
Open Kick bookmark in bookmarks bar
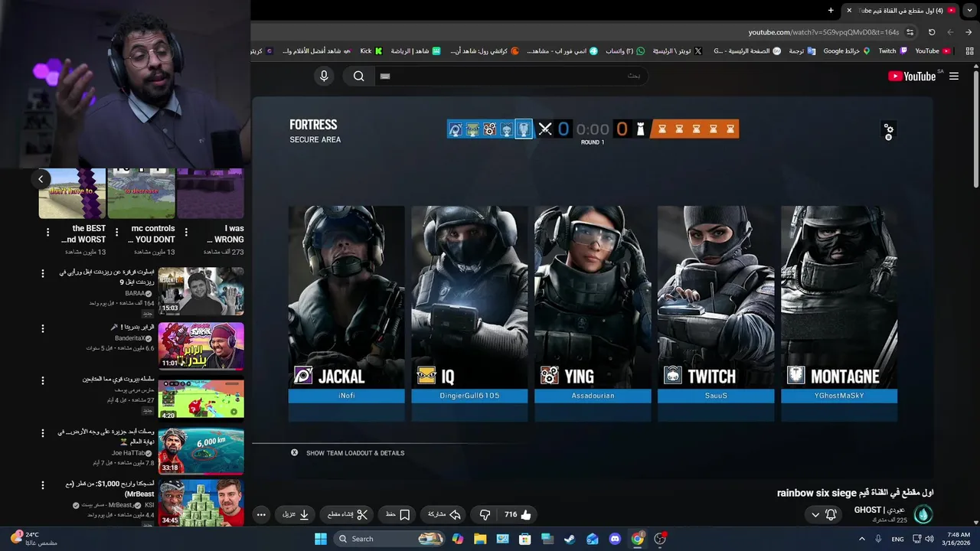point(371,51)
